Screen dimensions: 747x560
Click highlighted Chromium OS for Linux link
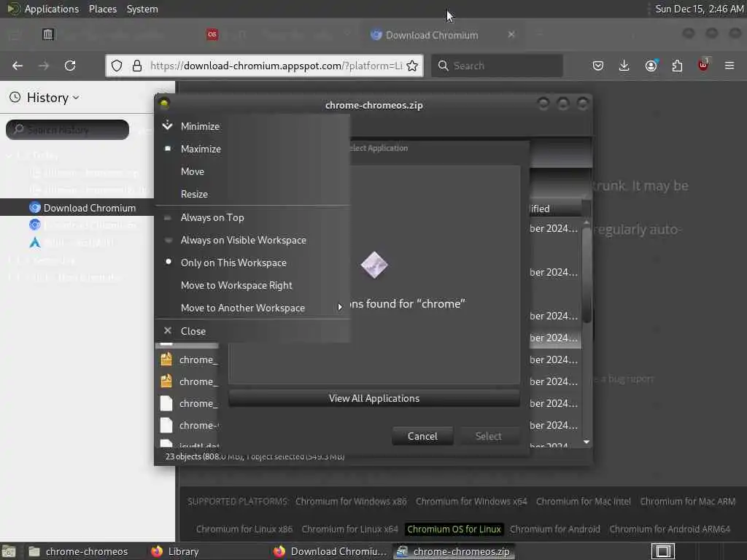point(454,529)
